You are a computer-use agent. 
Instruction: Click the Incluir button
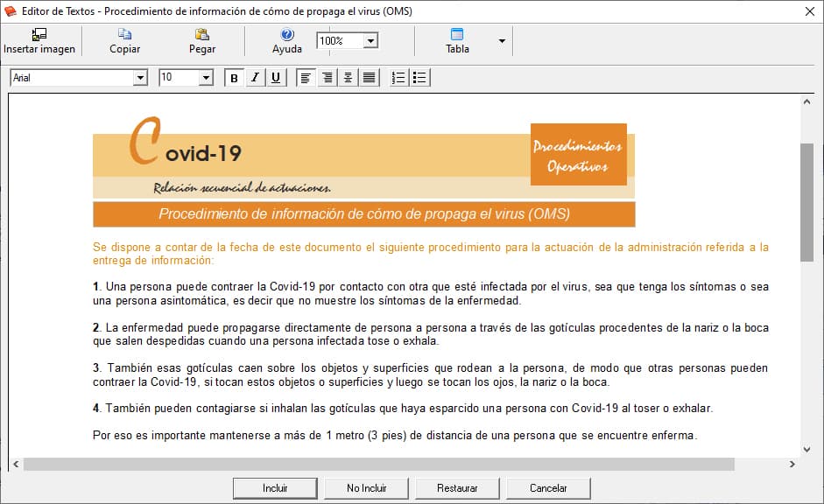pos(275,488)
